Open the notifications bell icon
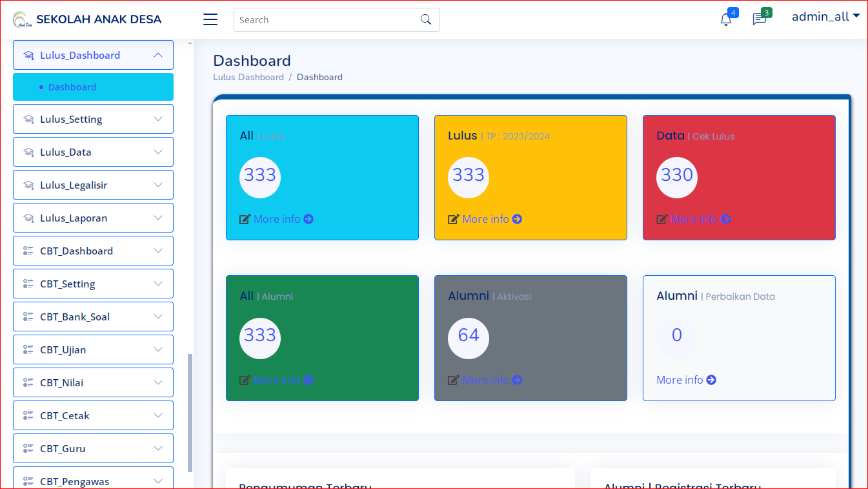868x489 pixels. click(726, 19)
